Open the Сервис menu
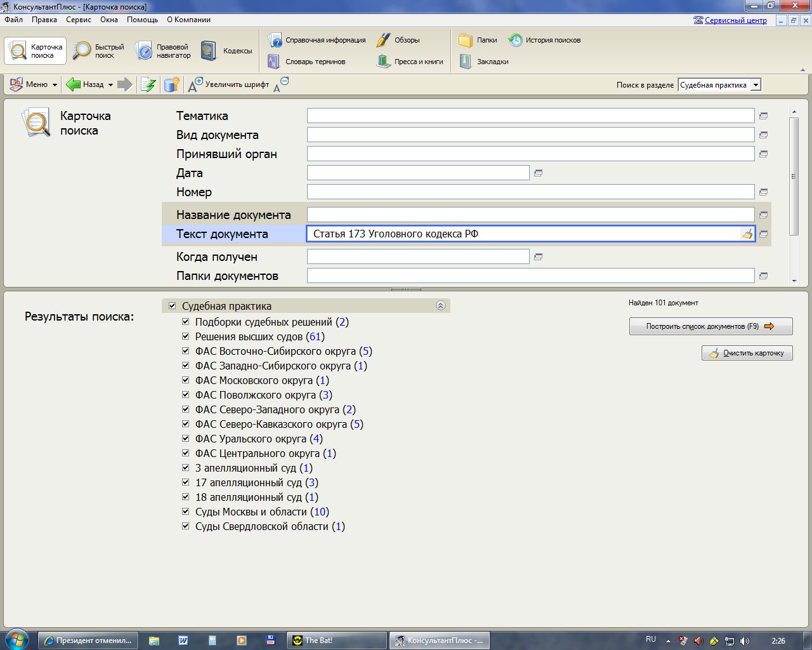This screenshot has height=650, width=812. pyautogui.click(x=79, y=20)
